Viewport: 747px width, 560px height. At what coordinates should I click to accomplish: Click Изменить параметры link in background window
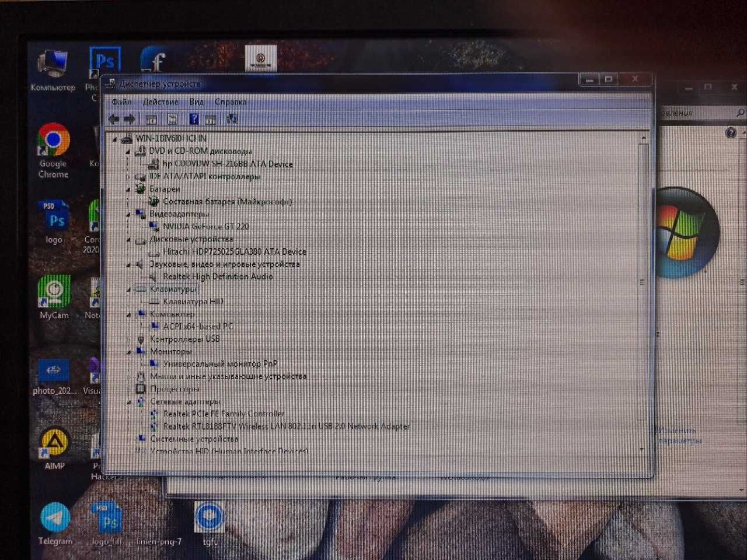click(679, 435)
